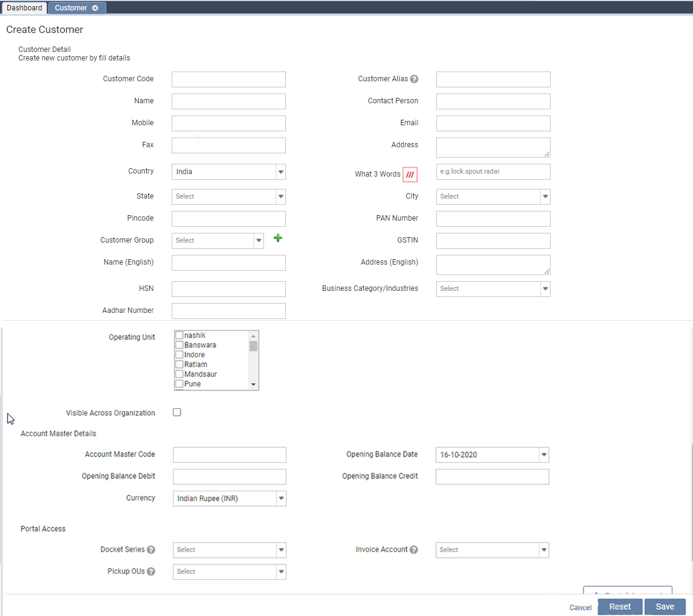693x616 pixels.
Task: Click the operating unit list scroll-up arrow
Action: tap(253, 336)
